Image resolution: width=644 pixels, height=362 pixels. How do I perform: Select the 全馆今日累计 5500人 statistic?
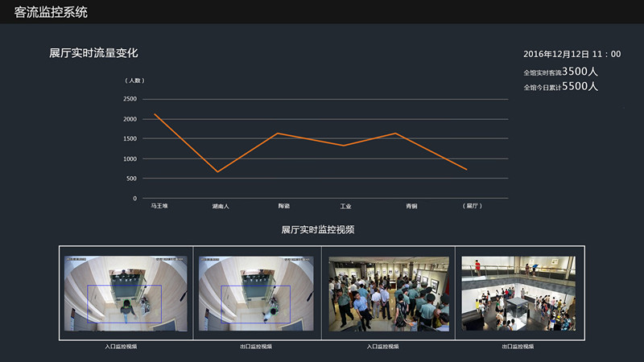pyautogui.click(x=560, y=86)
